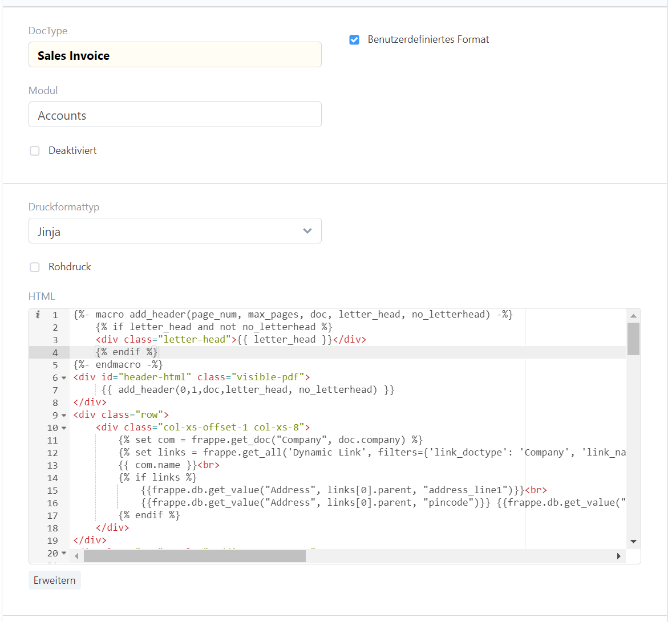Place cursor on line 4 endif statement
This screenshot has width=672, height=622.
pos(127,352)
